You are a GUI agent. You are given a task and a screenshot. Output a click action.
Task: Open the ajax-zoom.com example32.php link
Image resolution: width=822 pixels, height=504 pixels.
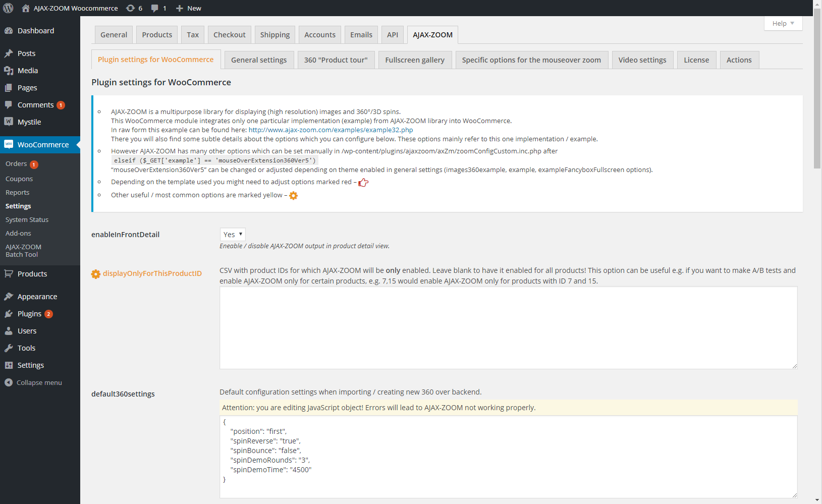pyautogui.click(x=331, y=130)
